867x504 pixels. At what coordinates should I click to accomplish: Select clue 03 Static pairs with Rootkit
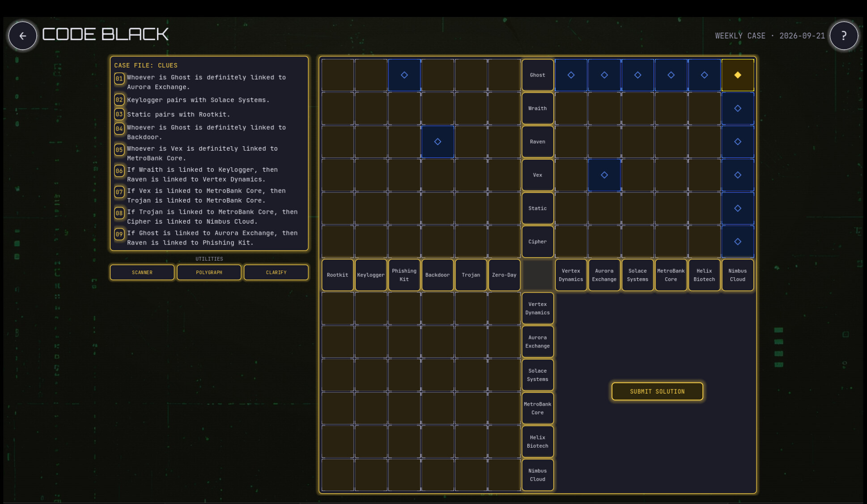pyautogui.click(x=209, y=114)
